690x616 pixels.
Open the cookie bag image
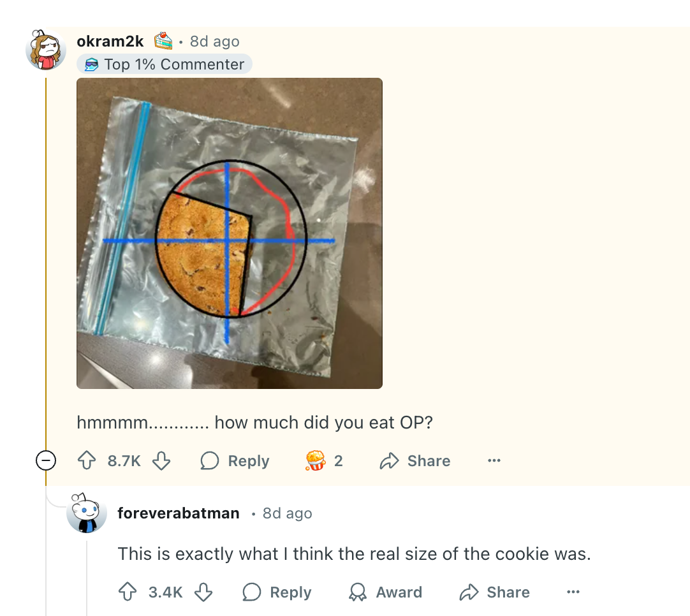pos(230,233)
